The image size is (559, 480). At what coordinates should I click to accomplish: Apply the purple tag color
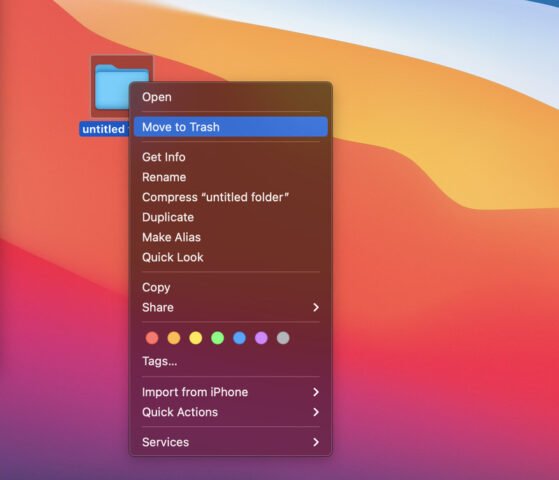(x=261, y=338)
